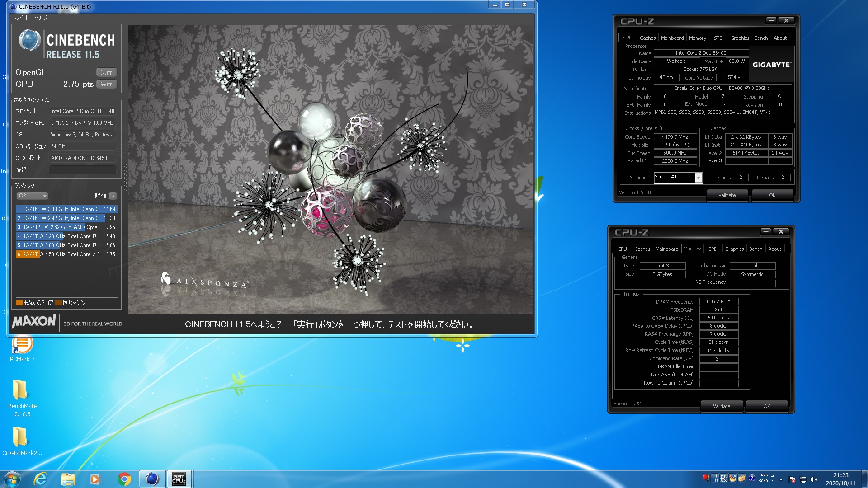Open About tab in lower CPU-Z window
This screenshot has width=868, height=488.
775,249
